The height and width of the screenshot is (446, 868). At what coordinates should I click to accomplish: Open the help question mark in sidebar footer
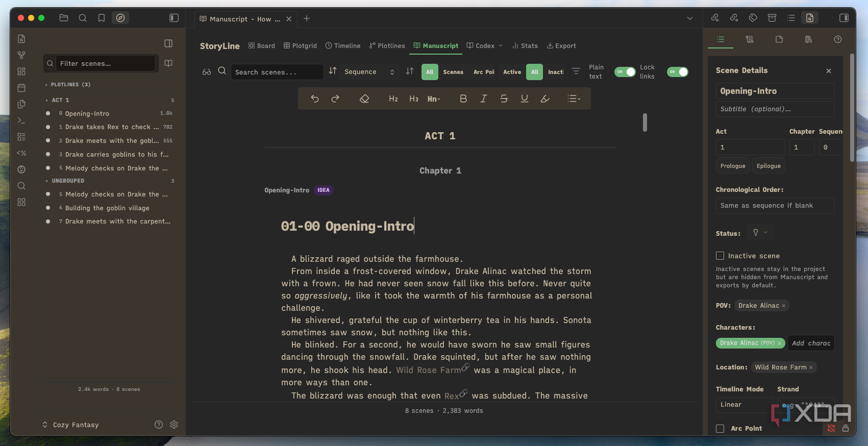pos(159,425)
